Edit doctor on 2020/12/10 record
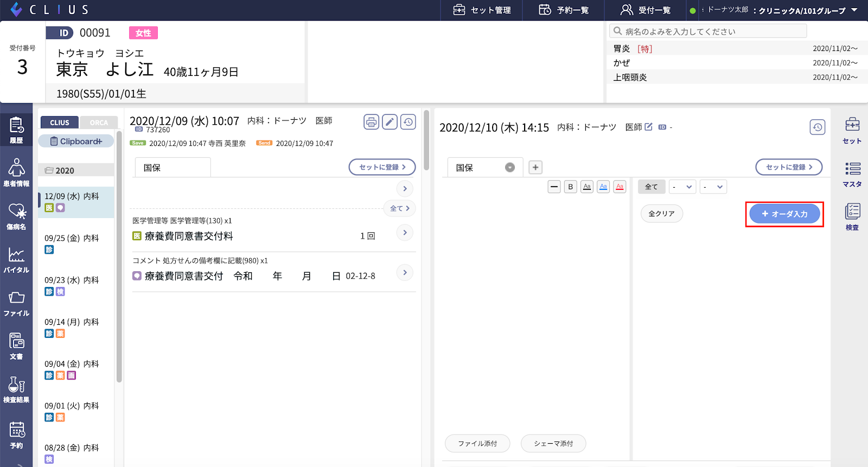This screenshot has width=868, height=467. tap(648, 127)
